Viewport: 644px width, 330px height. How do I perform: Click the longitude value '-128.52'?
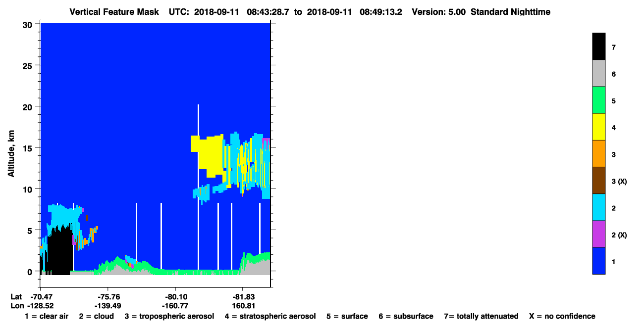pos(41,306)
